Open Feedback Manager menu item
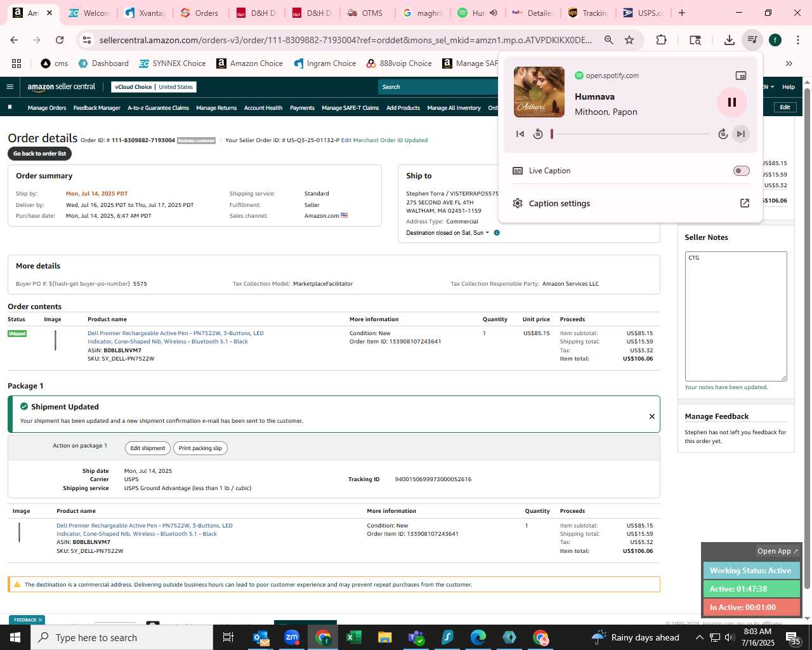 pyautogui.click(x=97, y=108)
